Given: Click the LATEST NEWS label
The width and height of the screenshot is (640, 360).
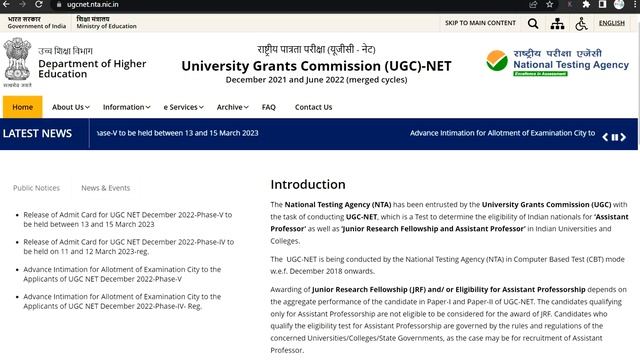Looking at the screenshot, I should point(37,133).
